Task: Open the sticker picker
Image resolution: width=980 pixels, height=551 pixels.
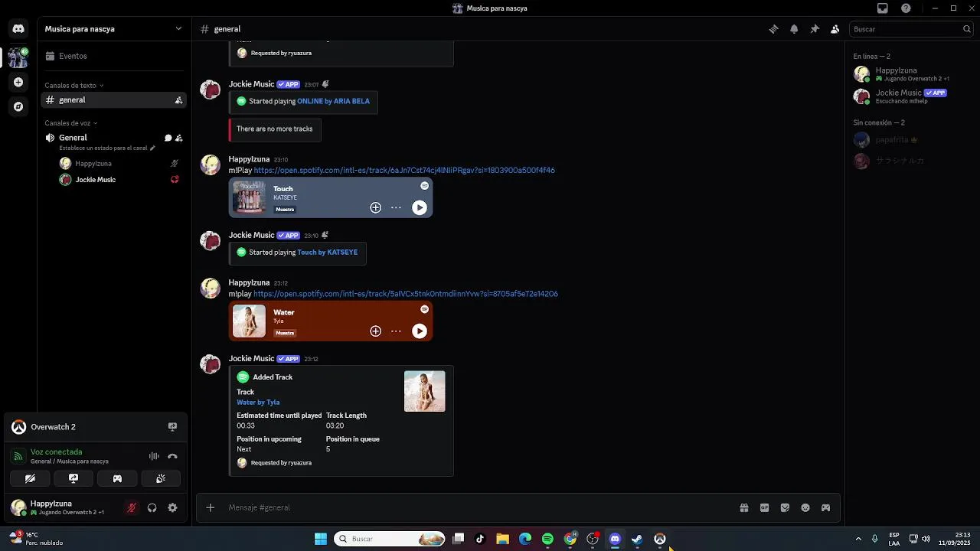Action: click(785, 507)
